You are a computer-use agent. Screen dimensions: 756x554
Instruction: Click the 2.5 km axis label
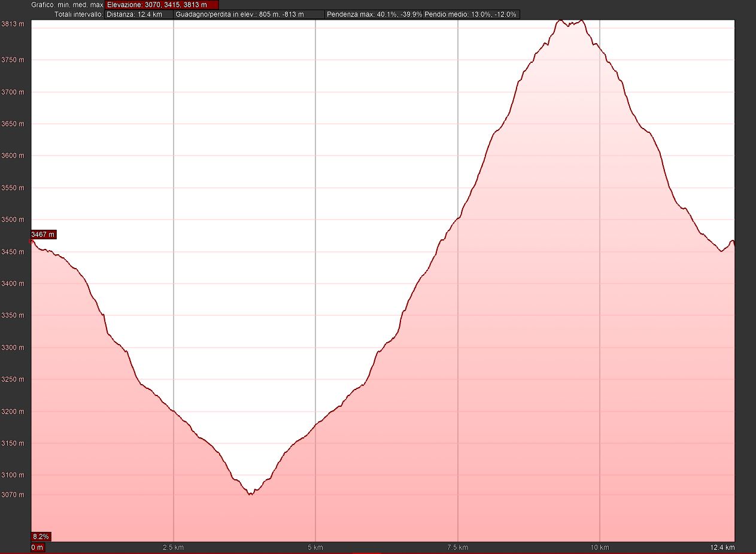(x=172, y=547)
